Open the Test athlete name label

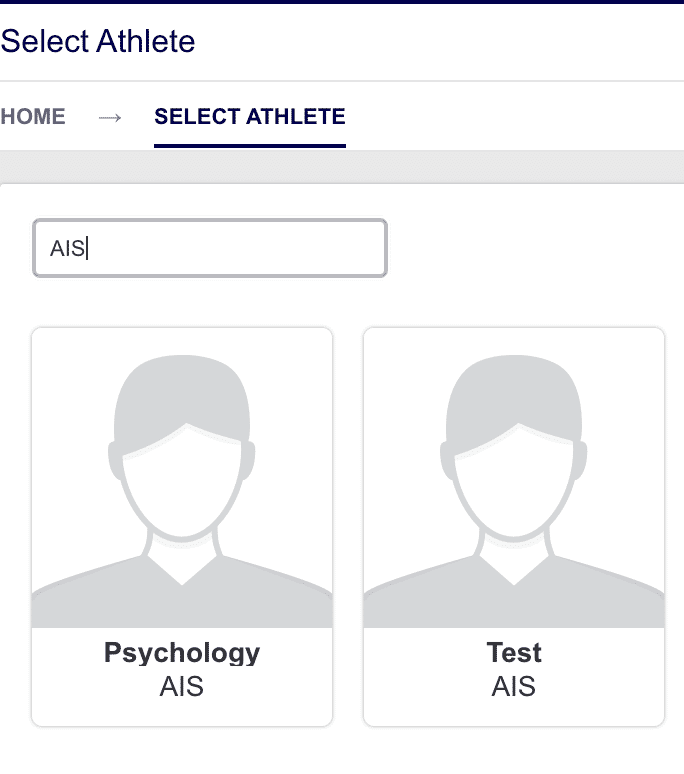[x=514, y=653]
